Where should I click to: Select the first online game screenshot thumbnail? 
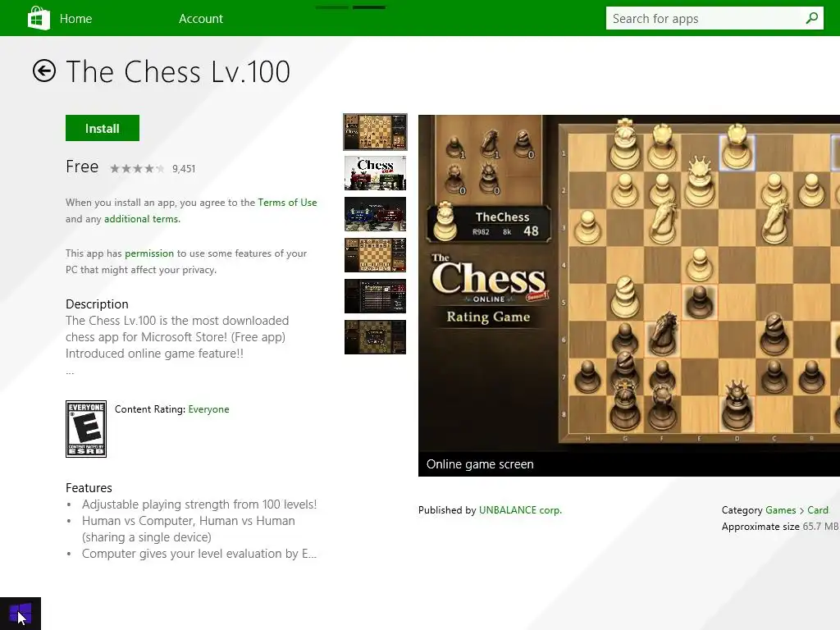pos(375,132)
